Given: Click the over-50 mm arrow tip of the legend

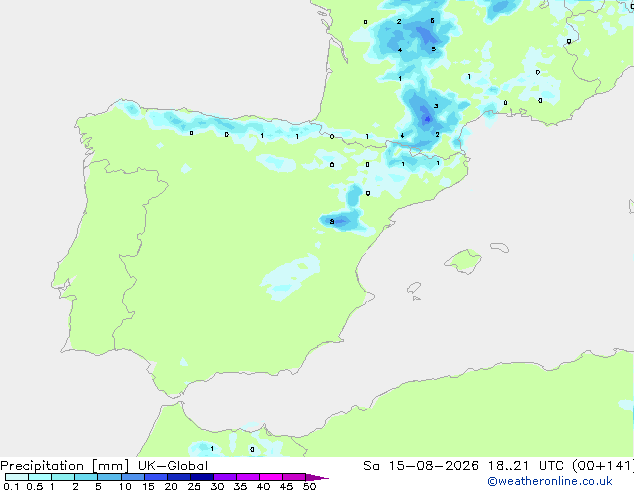Looking at the screenshot, I should pos(317,477).
